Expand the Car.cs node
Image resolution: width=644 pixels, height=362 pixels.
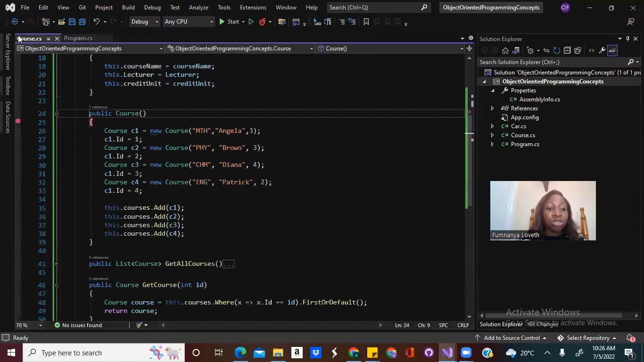click(x=492, y=126)
